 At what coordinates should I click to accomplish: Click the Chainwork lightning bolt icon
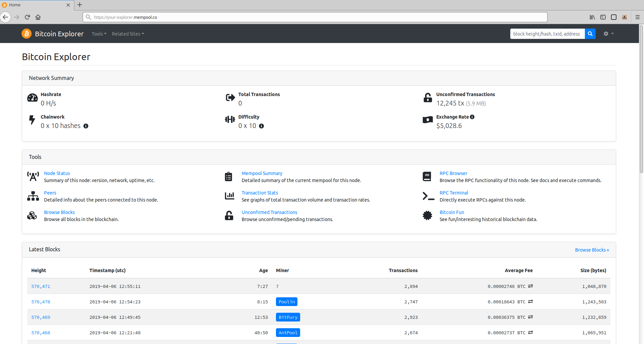click(32, 120)
